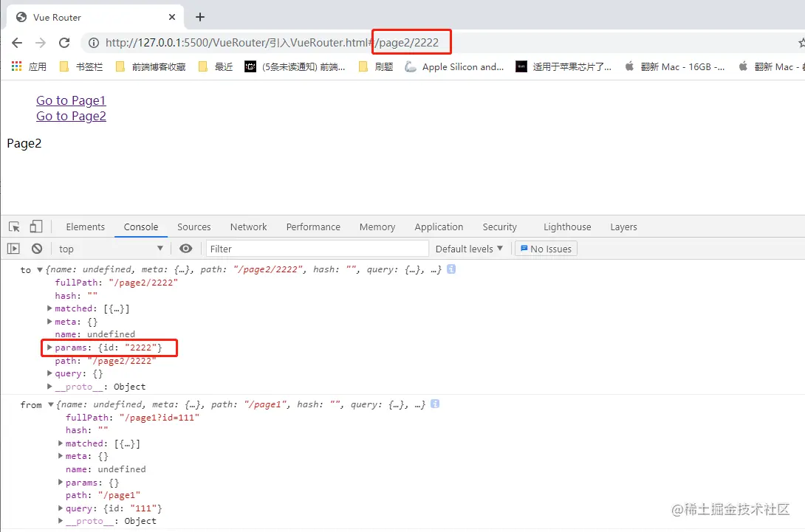Collapse the 'from' route object
The width and height of the screenshot is (805, 532).
pyautogui.click(x=51, y=404)
